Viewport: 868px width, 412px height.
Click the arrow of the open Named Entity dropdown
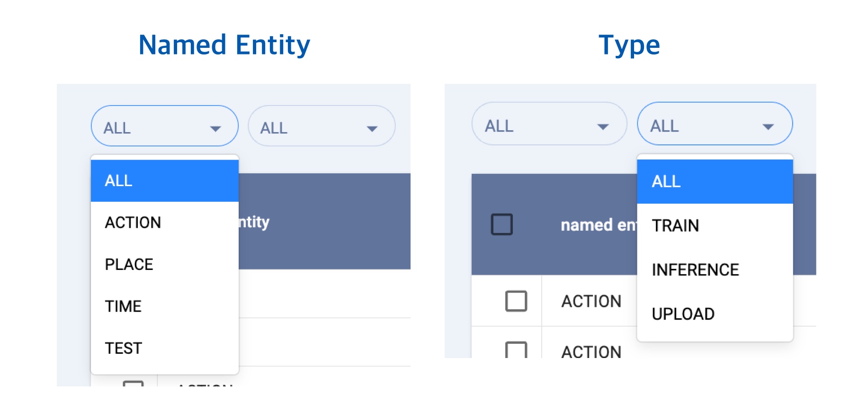[215, 129]
